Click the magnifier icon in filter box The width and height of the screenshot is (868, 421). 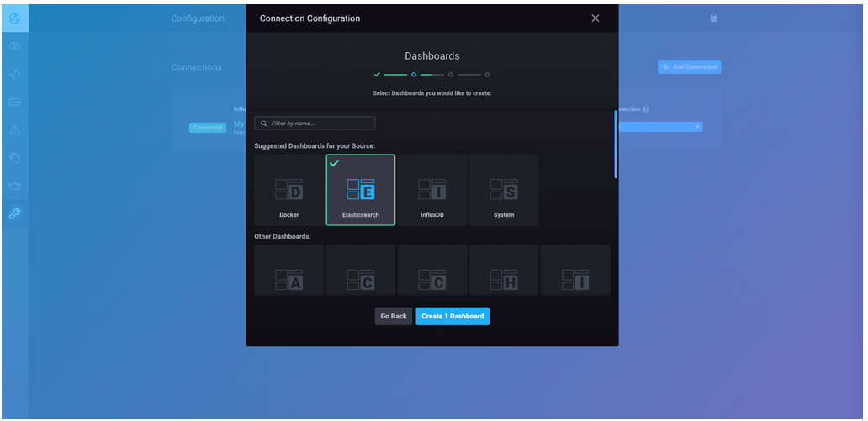pos(263,124)
